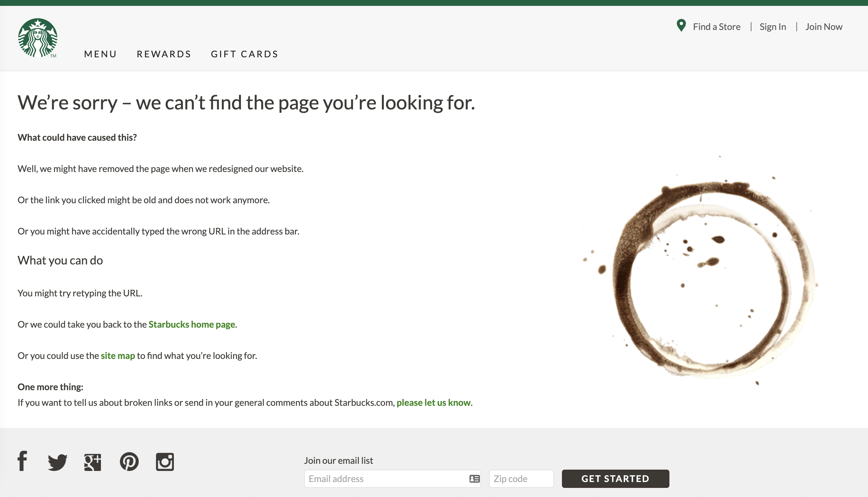
Task: Focus the Email address input field
Action: click(392, 478)
